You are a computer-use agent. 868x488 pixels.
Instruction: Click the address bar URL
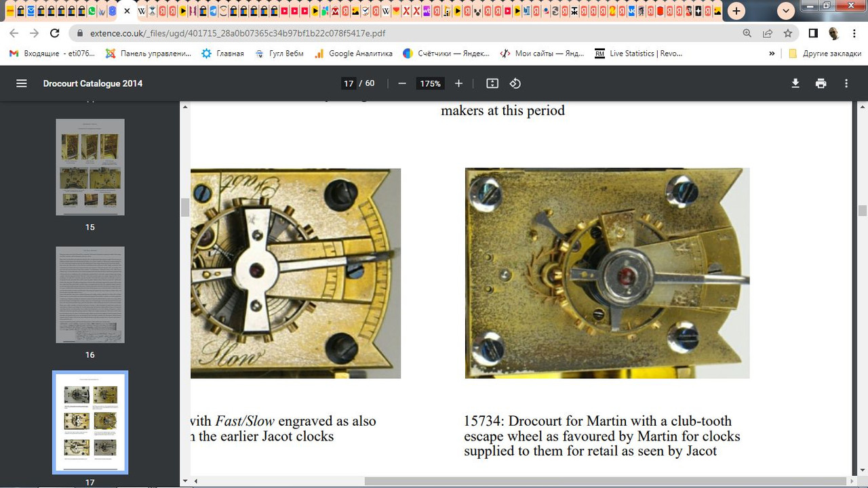pyautogui.click(x=238, y=33)
